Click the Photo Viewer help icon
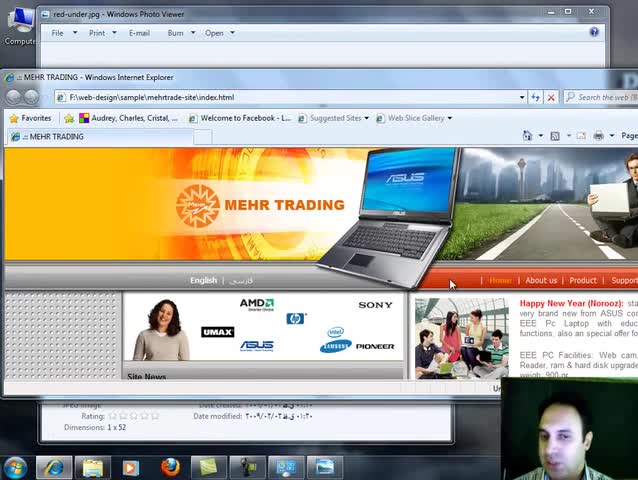This screenshot has height=480, width=638. pyautogui.click(x=594, y=32)
